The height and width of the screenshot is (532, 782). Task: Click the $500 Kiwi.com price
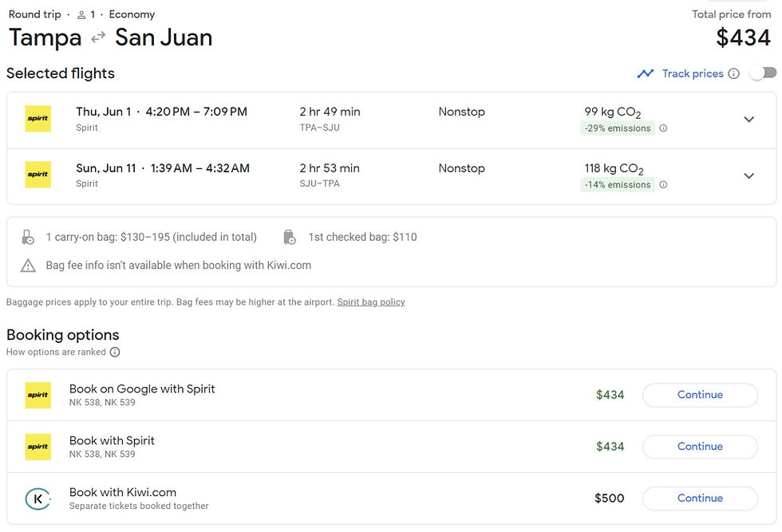pyautogui.click(x=610, y=498)
